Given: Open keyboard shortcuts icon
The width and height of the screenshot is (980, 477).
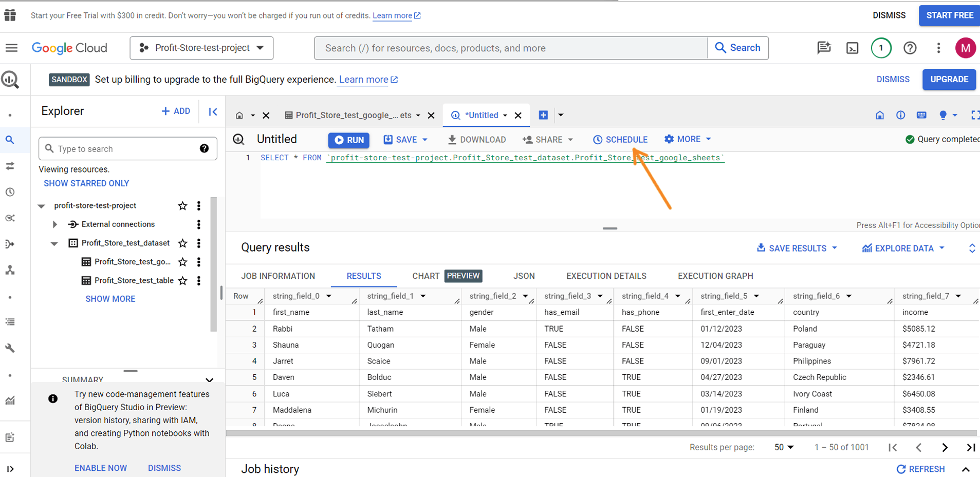Looking at the screenshot, I should tap(921, 115).
